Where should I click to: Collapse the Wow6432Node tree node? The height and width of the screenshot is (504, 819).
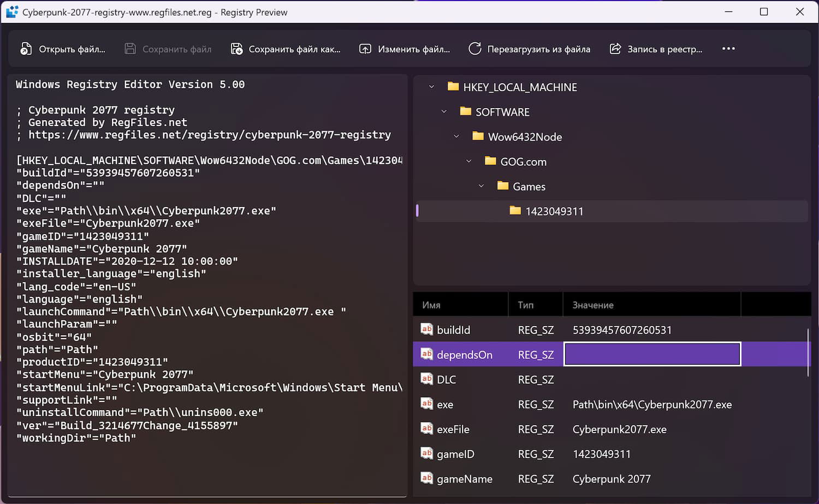(x=456, y=137)
